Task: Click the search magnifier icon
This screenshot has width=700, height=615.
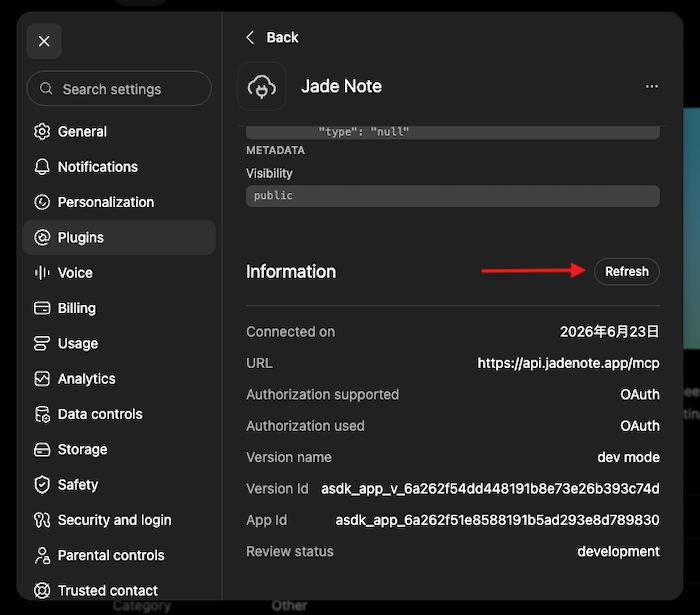Action: click(x=46, y=88)
